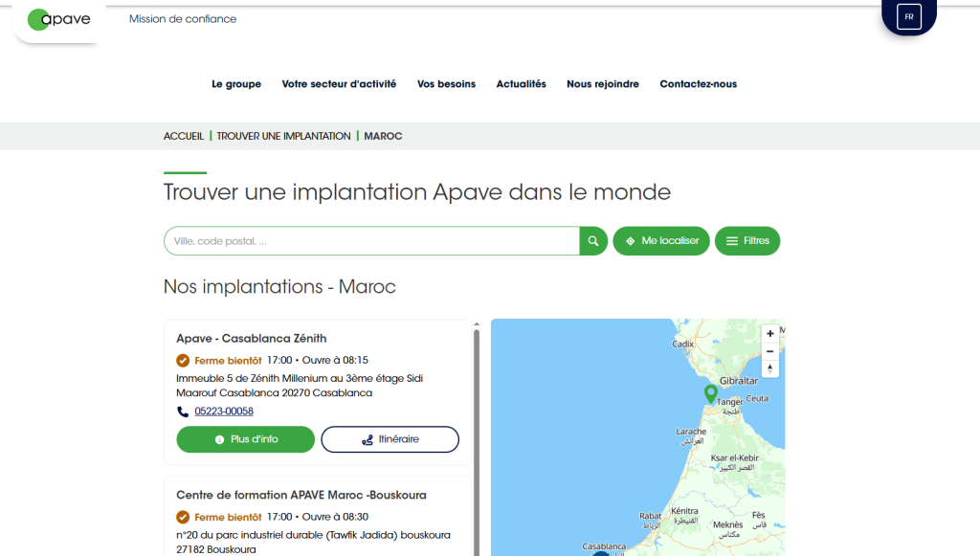Image resolution: width=980 pixels, height=556 pixels.
Task: Open Votre secteur d'activité menu
Action: pos(339,84)
